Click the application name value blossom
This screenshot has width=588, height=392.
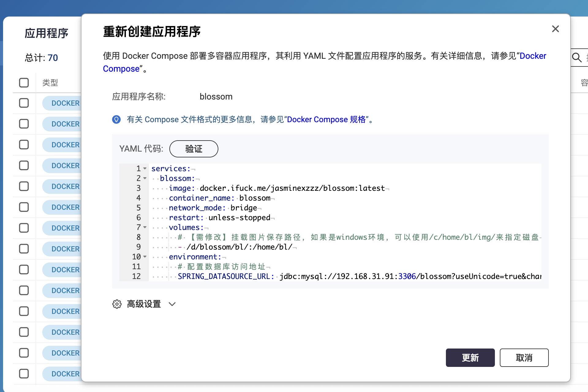(x=216, y=97)
